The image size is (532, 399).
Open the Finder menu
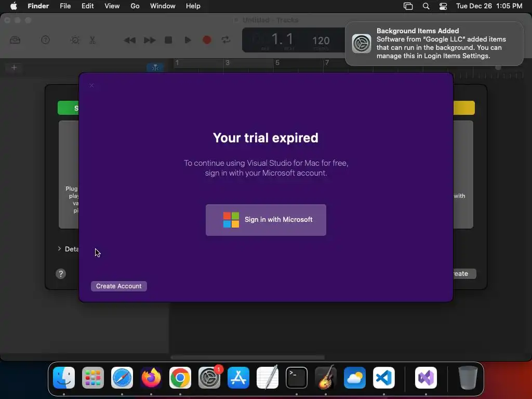coord(38,6)
